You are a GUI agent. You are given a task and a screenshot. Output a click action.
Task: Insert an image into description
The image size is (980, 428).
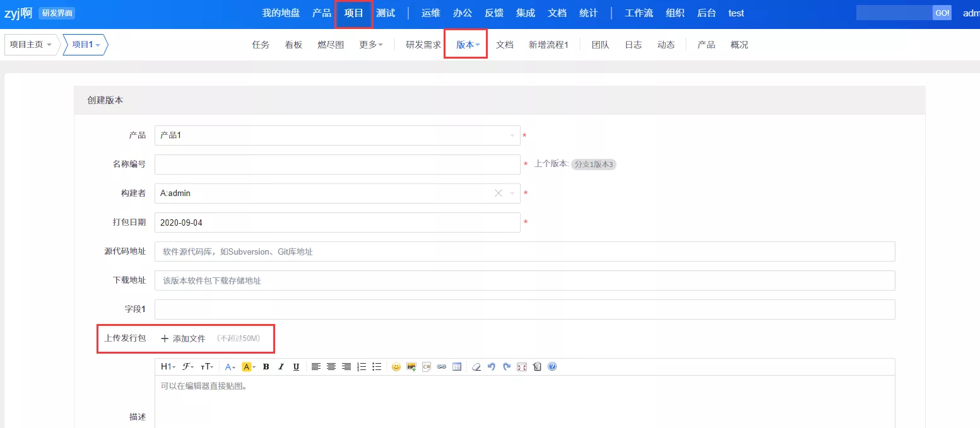pos(411,367)
